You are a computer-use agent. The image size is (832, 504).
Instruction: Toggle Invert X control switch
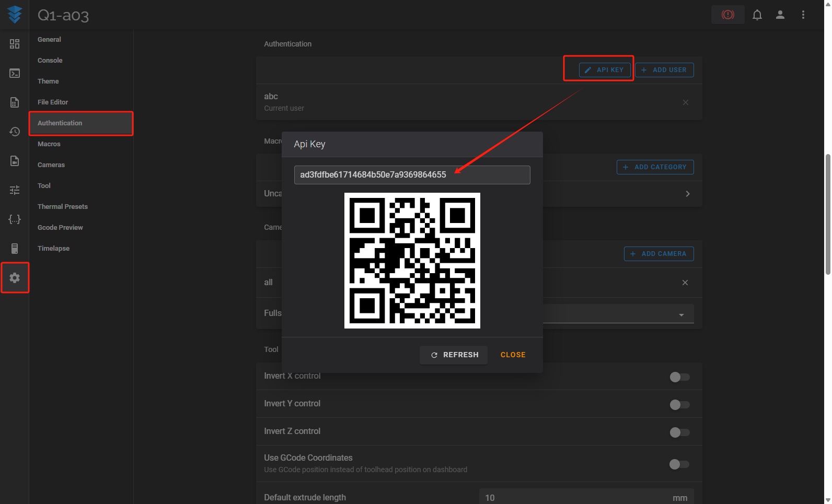coord(679,377)
